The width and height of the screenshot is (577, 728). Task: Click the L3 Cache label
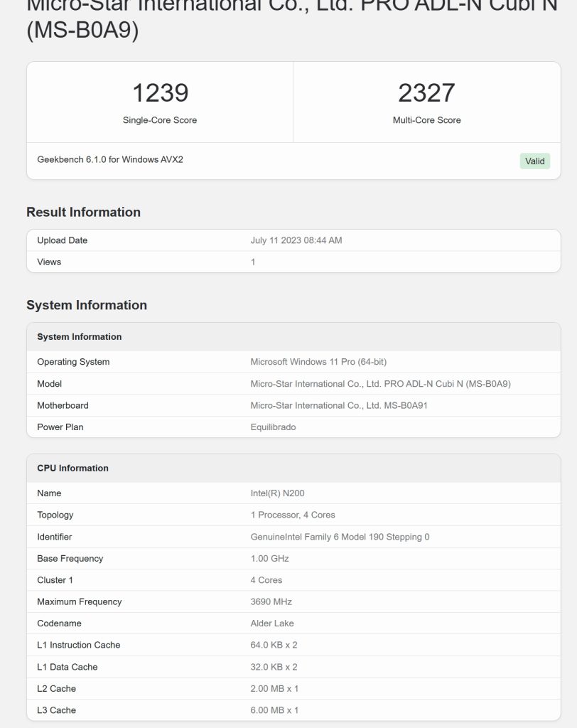(x=57, y=710)
